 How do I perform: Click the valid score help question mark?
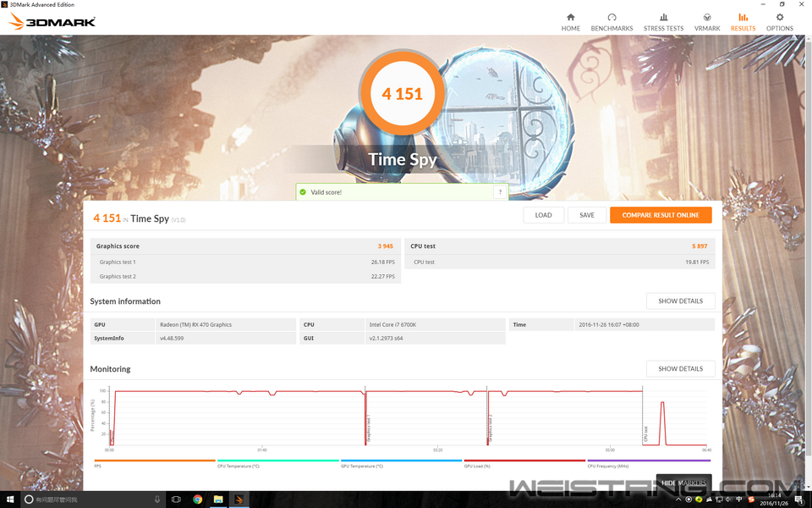[x=500, y=192]
